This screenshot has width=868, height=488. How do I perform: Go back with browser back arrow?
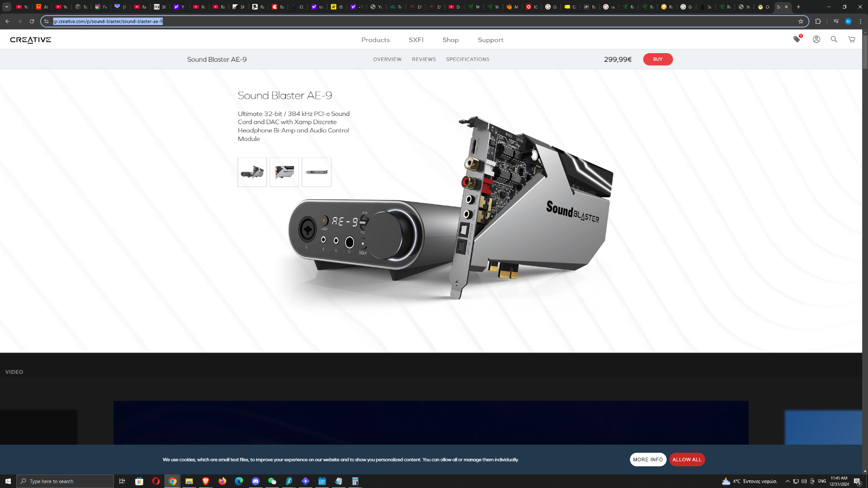tap(8, 21)
